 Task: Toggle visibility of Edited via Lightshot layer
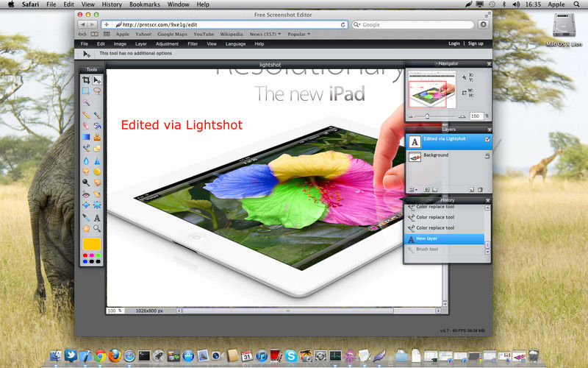pyautogui.click(x=487, y=139)
